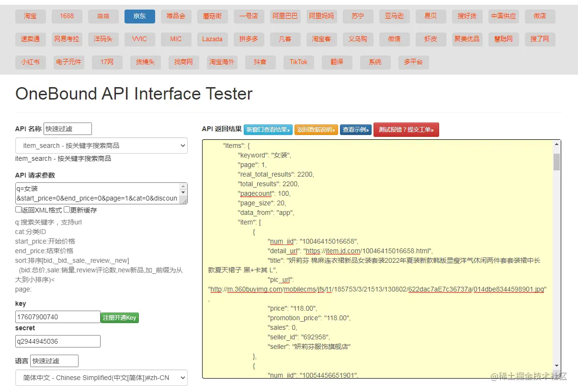Screen dimensions: 578x392
Task: Switch to the 微店 tab
Action: click(x=540, y=16)
